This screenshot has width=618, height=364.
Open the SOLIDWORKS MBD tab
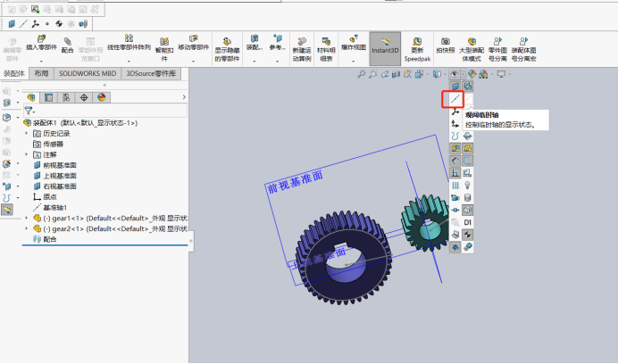pyautogui.click(x=88, y=74)
